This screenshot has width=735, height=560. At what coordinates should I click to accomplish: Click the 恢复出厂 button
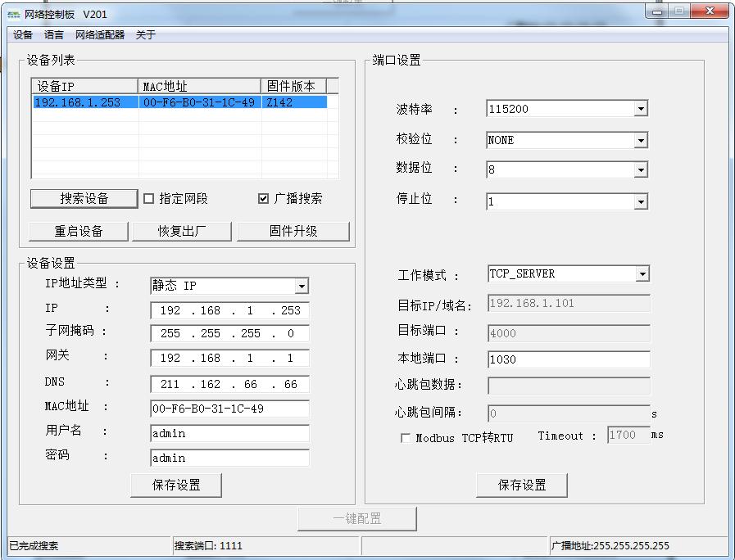click(182, 231)
